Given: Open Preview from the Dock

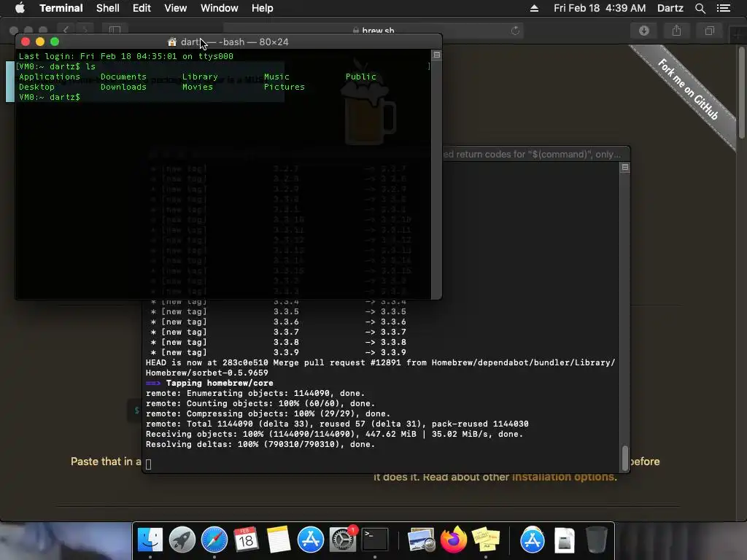Looking at the screenshot, I should click(421, 540).
